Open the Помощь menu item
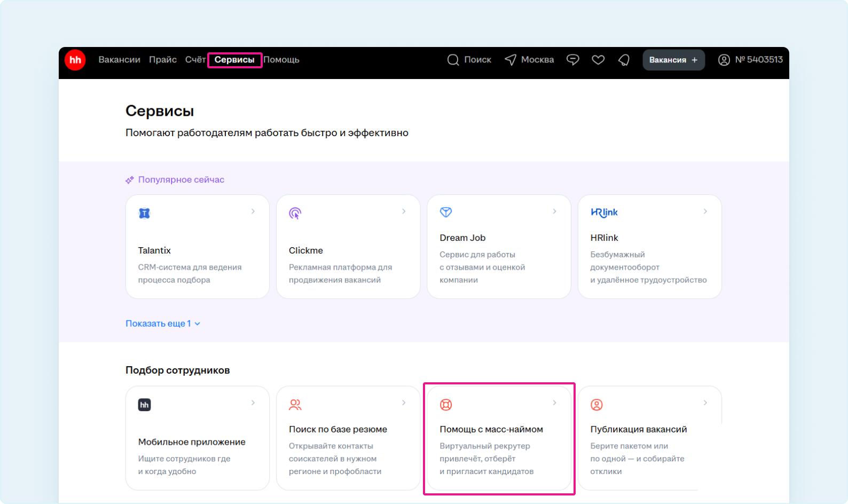This screenshot has height=504, width=848. pyautogui.click(x=281, y=60)
